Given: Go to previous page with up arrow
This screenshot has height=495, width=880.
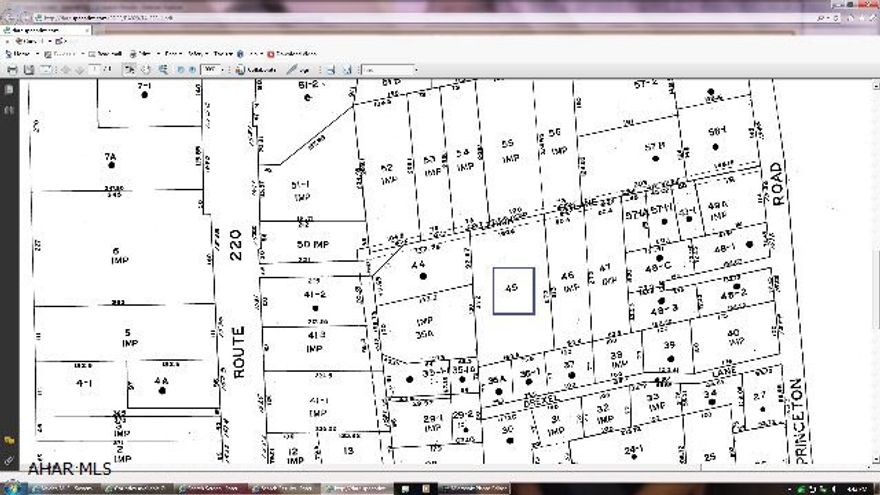Looking at the screenshot, I should 66,70.
